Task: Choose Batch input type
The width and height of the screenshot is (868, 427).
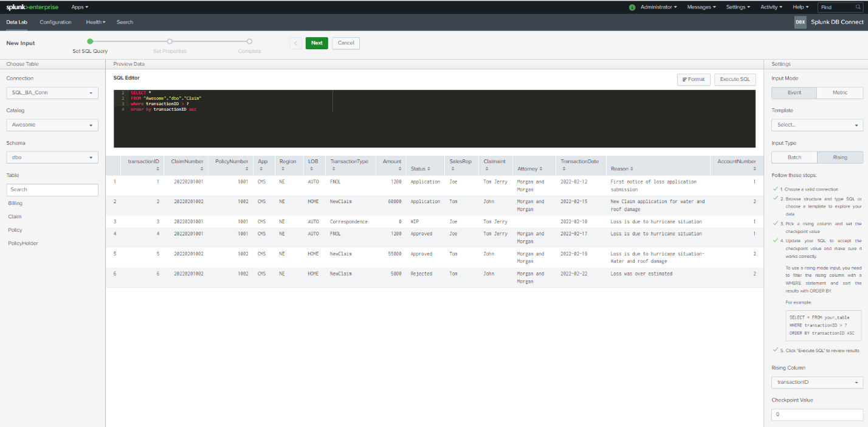Action: pos(794,157)
